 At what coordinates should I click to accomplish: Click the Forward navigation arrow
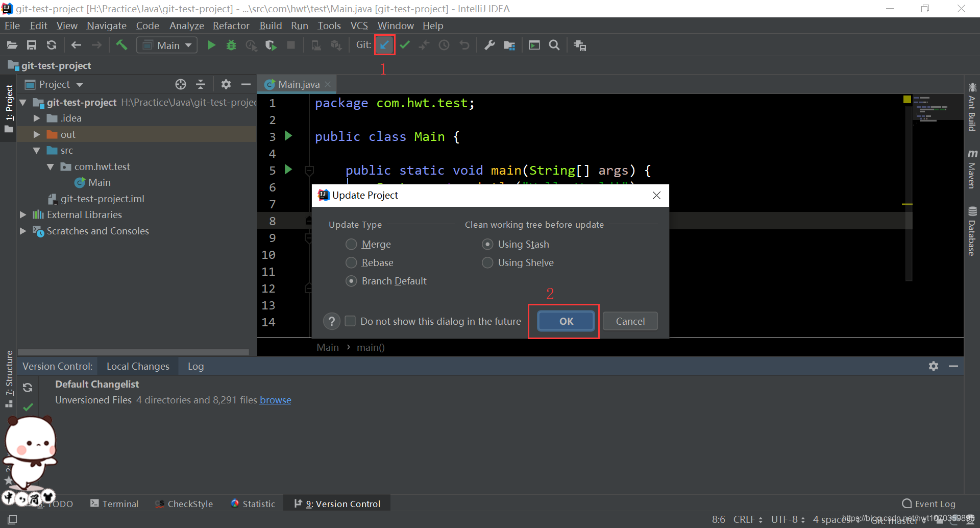96,45
